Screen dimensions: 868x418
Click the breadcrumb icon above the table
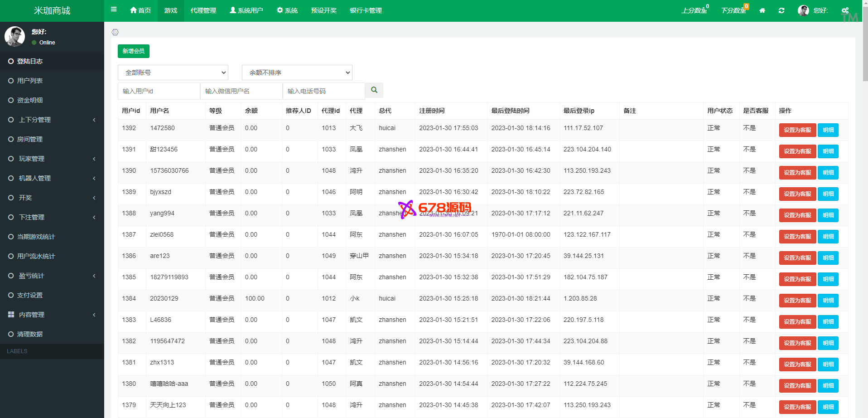point(115,32)
